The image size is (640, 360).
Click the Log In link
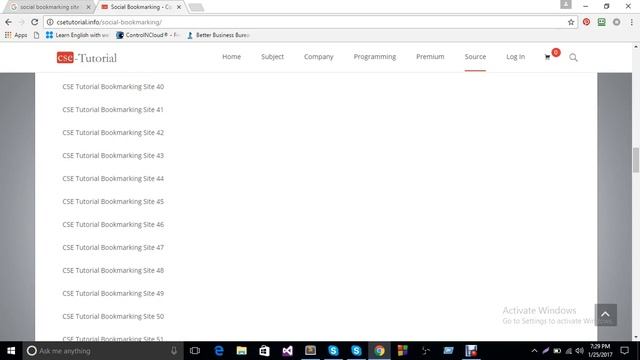[x=516, y=57]
